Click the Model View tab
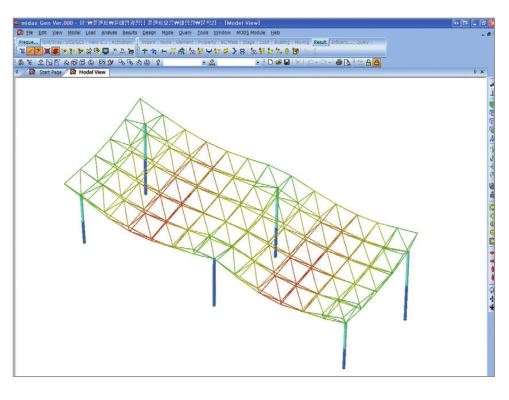 coord(92,72)
